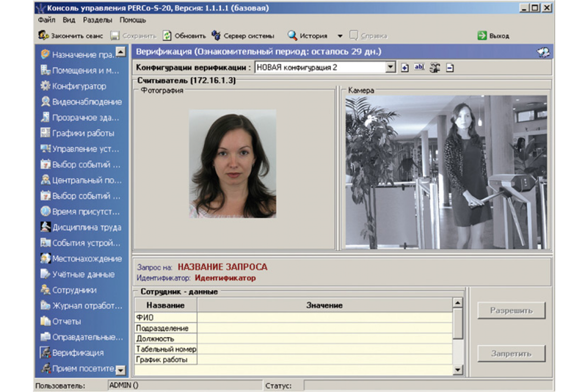
Task: Select the Табельный номер row
Action: point(293,349)
